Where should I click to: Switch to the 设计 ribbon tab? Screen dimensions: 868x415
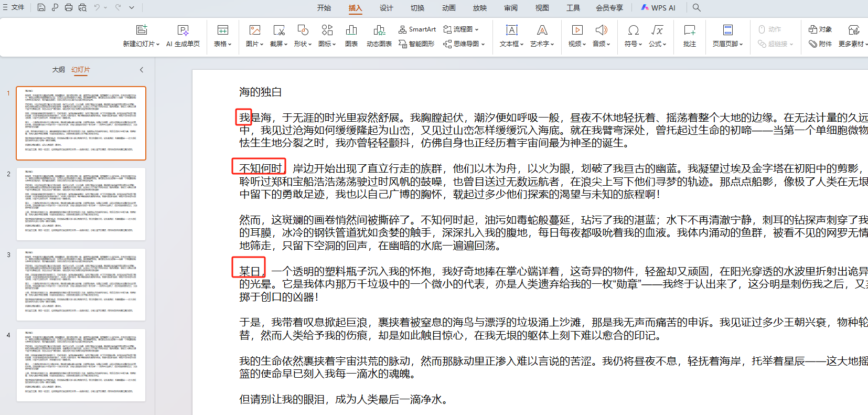(x=387, y=8)
